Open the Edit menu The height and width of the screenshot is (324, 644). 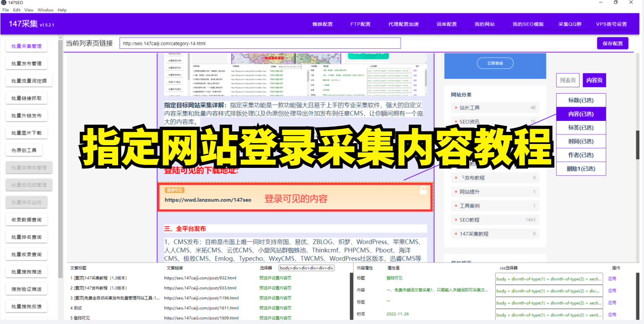pos(17,10)
